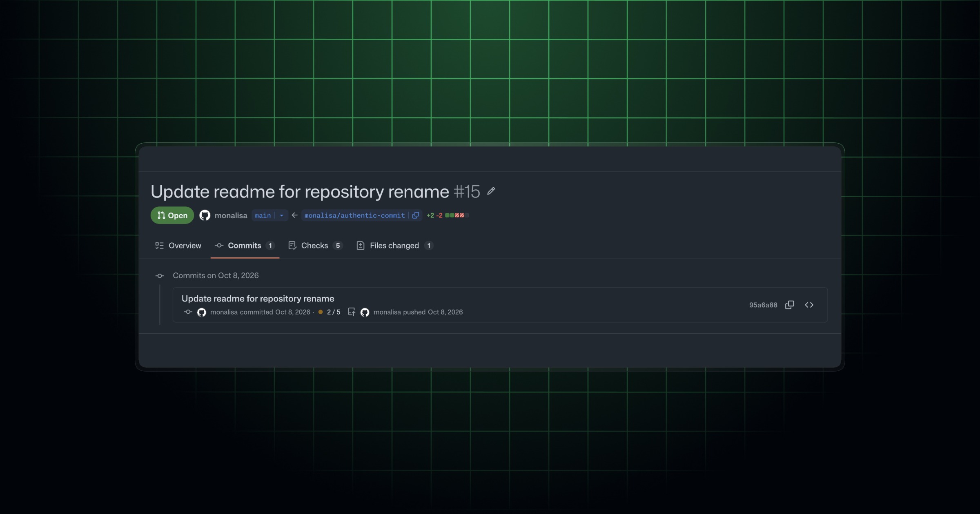This screenshot has width=980, height=514.
Task: Click the pusher avatar before 'monalisa pushed'
Action: point(365,312)
